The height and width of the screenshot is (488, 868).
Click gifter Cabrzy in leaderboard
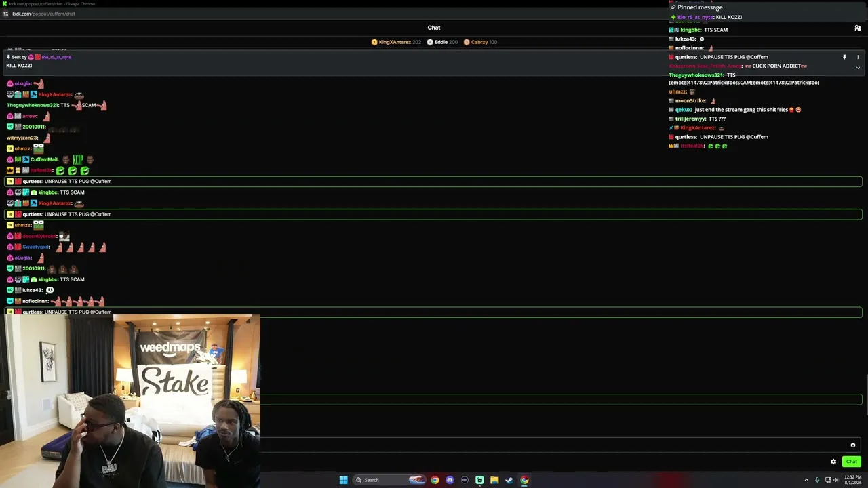click(480, 42)
